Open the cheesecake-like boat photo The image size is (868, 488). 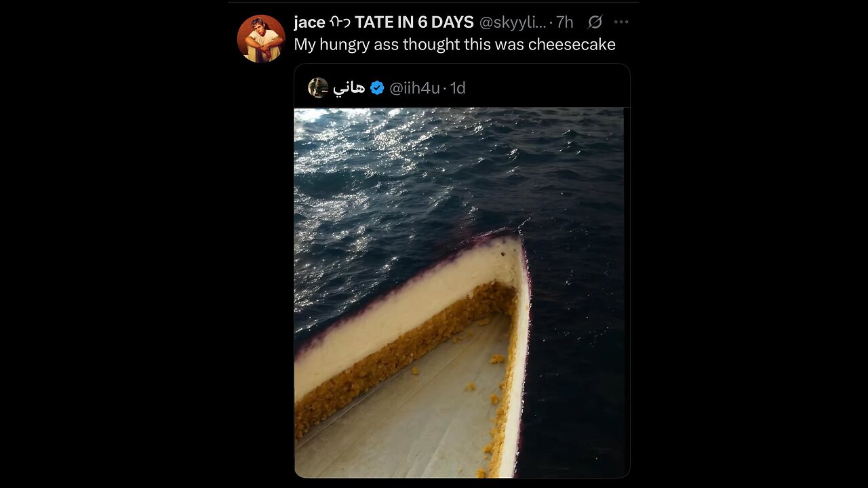(x=458, y=291)
